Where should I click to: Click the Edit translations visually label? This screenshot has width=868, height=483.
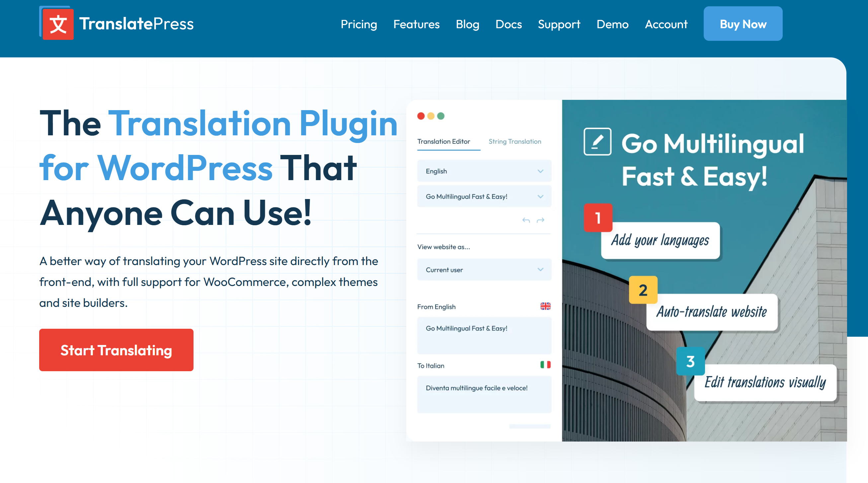click(x=765, y=382)
